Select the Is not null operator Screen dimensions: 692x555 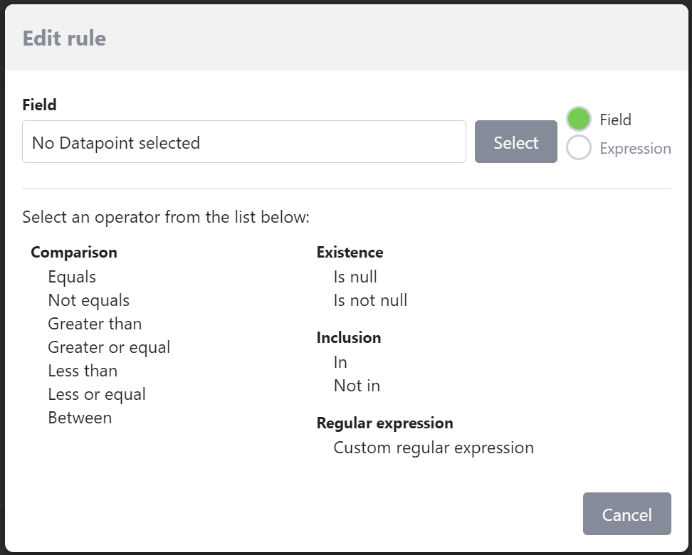(370, 300)
